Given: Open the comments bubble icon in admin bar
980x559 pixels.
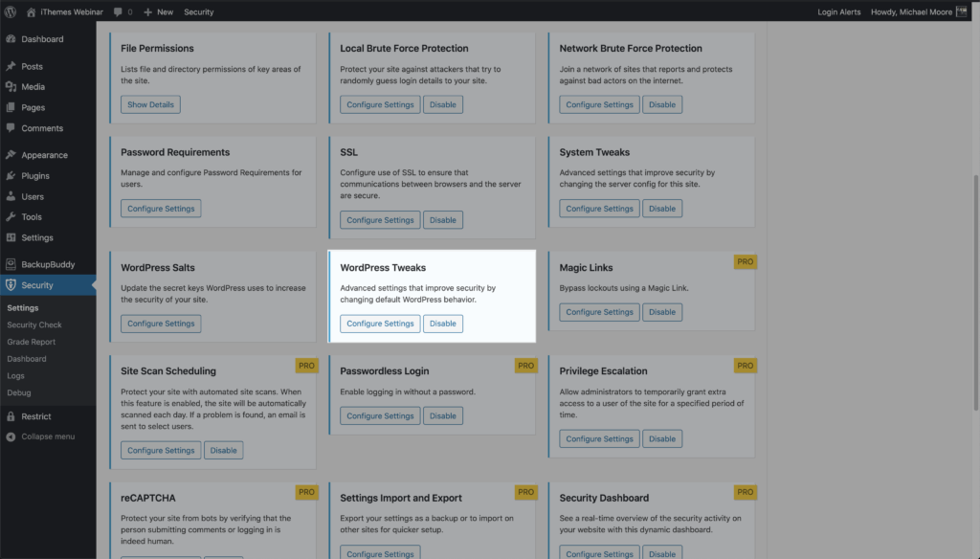Looking at the screenshot, I should click(x=118, y=11).
